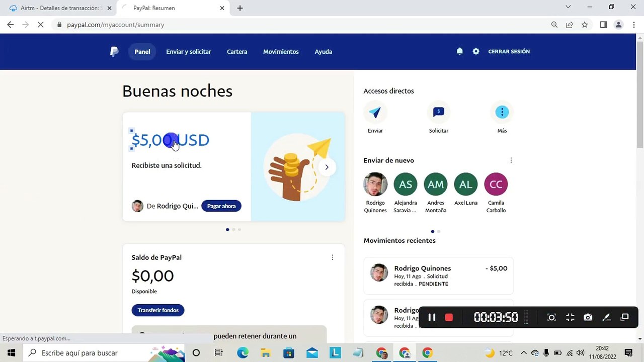
Task: Open the Más shortcuts icon
Action: (502, 112)
